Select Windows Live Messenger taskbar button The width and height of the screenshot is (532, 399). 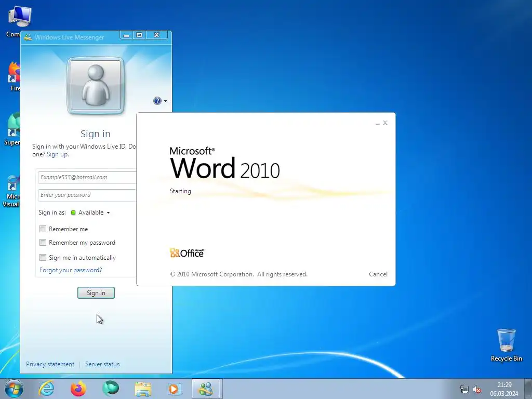pyautogui.click(x=206, y=389)
